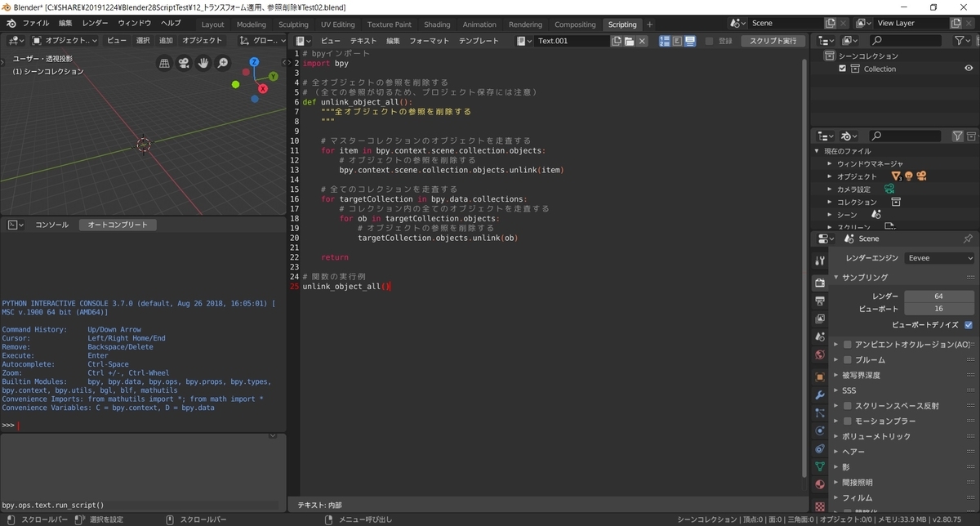Viewport: 980px width, 526px height.
Task: Enable Motion Blur checkbox
Action: pos(848,421)
